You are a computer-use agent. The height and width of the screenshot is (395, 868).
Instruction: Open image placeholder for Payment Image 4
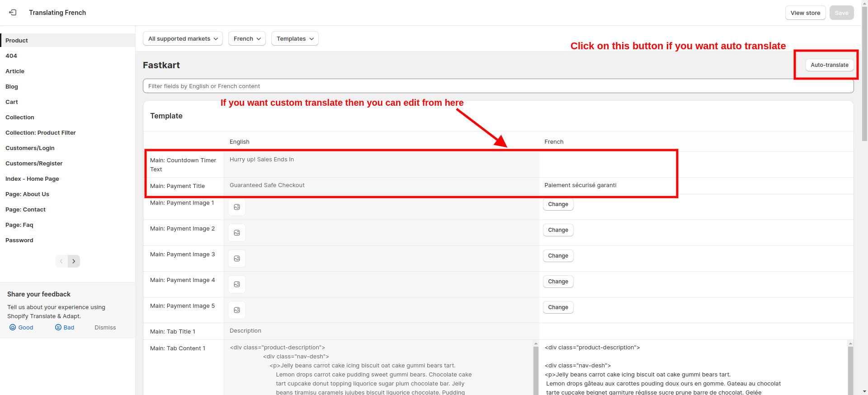point(237,284)
